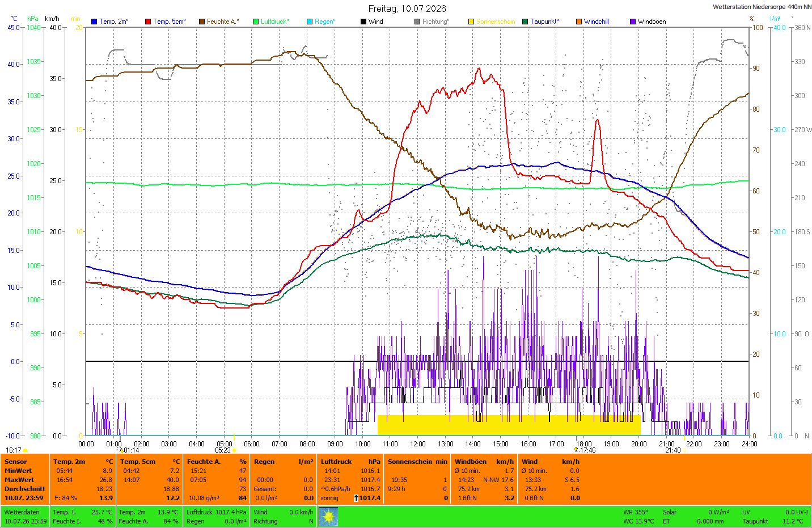The height and width of the screenshot is (528, 812).
Task: Click the pressure trend up arrow icon
Action: point(356,498)
